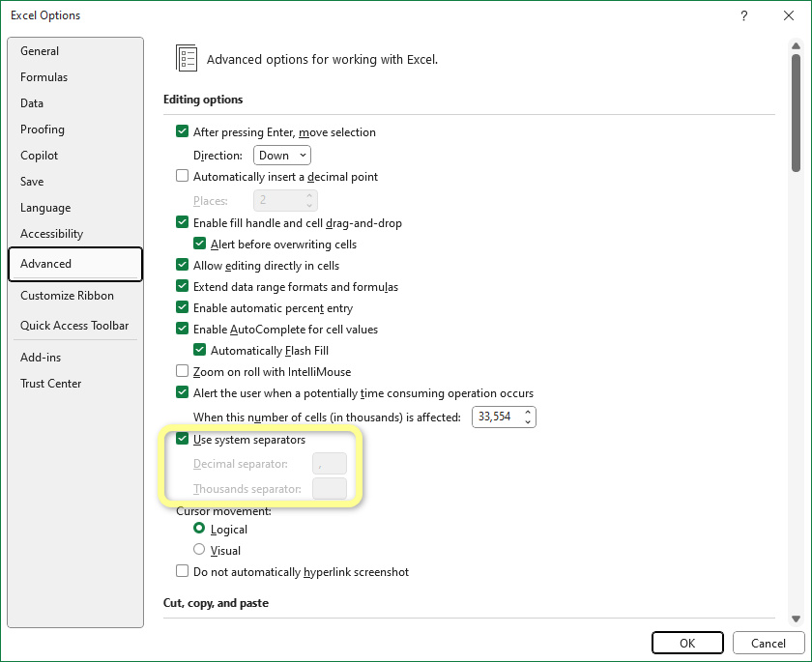812x662 pixels.
Task: Uncheck Automatically Flash Fill
Action: pos(199,350)
